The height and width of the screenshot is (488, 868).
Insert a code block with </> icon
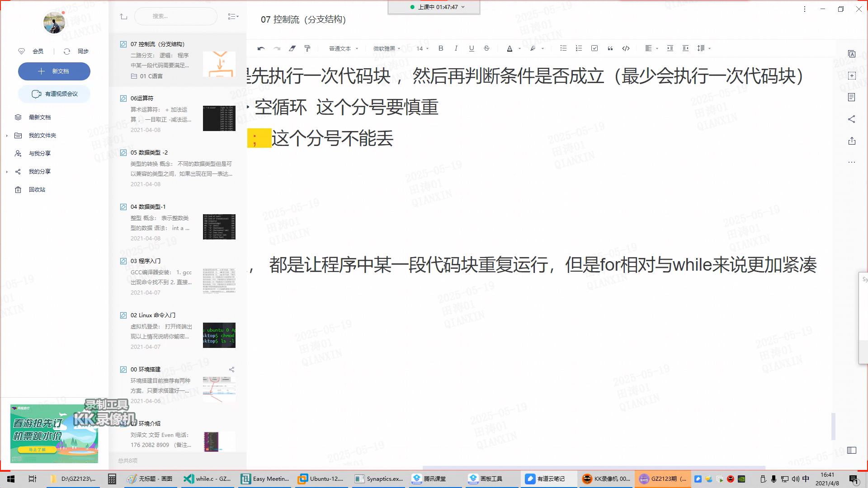[626, 48]
